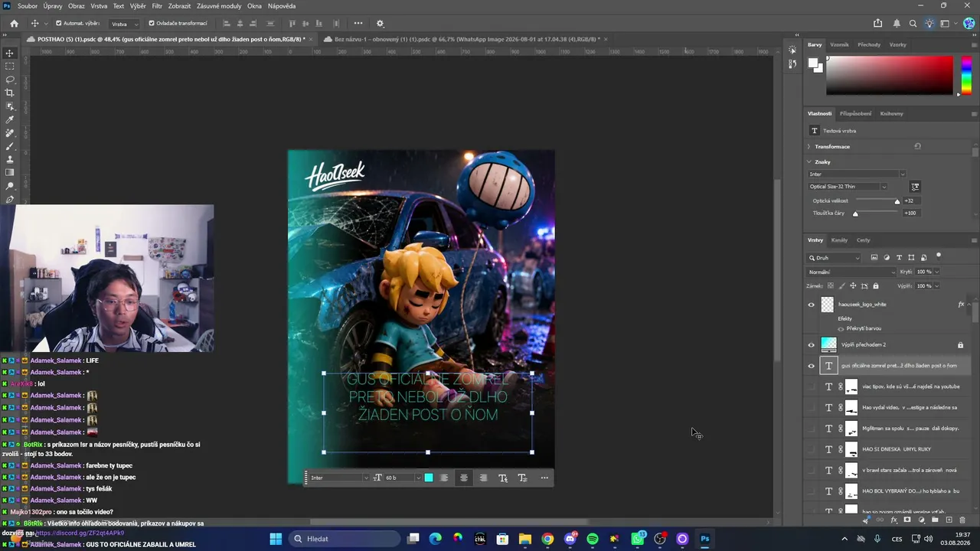Hide the 'gus oficiálne zomrel' text layer
The width and height of the screenshot is (980, 551).
(812, 366)
